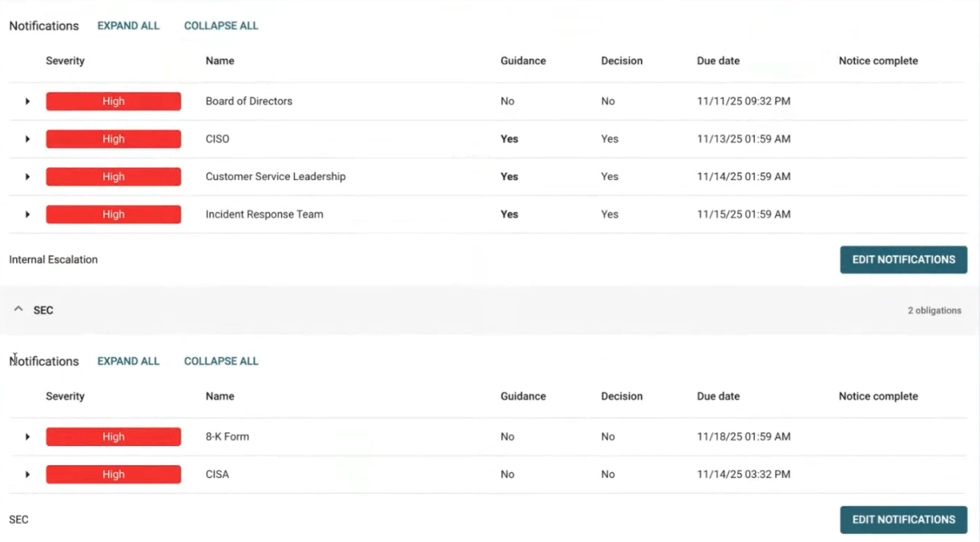Viewport: 980px width, 542px height.
Task: Expand the Incident Response Team row arrow
Action: coord(27,215)
